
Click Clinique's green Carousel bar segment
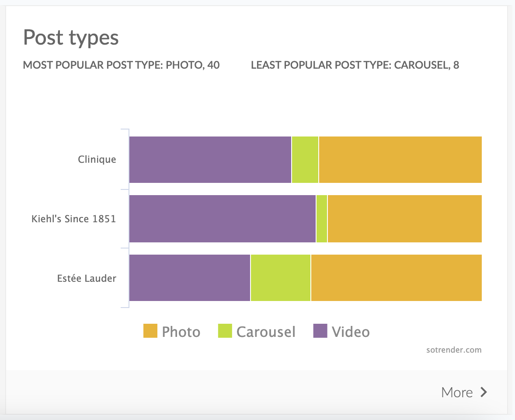305,160
